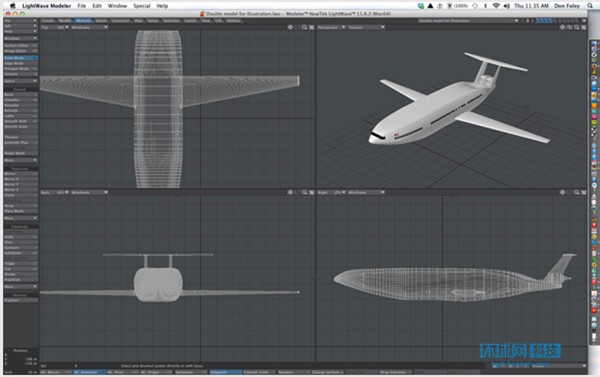This screenshot has height=377, width=600.
Task: Open the Perspective view type dropdown
Action: tap(331, 27)
